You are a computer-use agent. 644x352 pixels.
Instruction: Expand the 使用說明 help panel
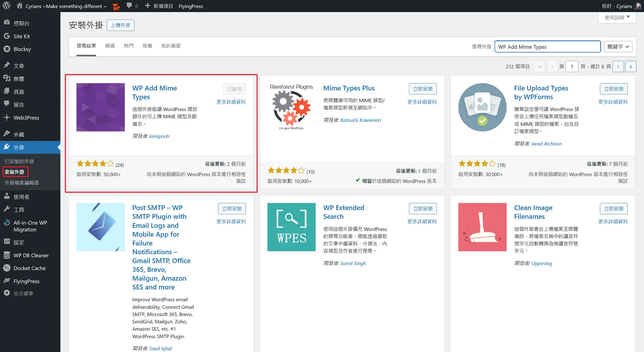[617, 17]
